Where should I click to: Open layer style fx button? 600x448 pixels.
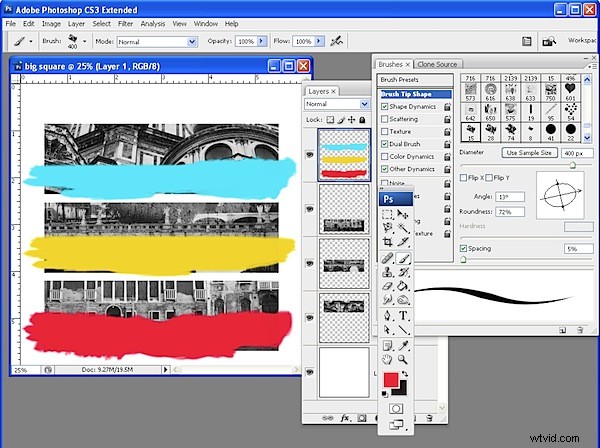[x=346, y=418]
